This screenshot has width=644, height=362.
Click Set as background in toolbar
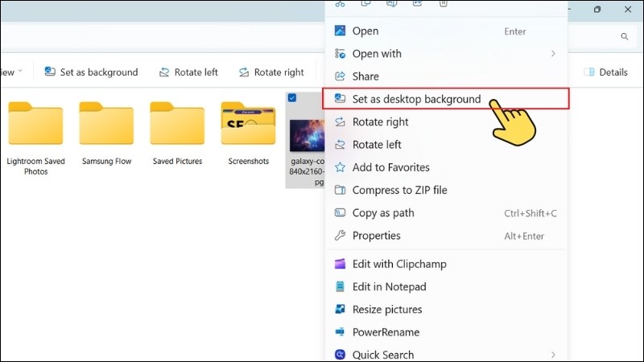[91, 72]
